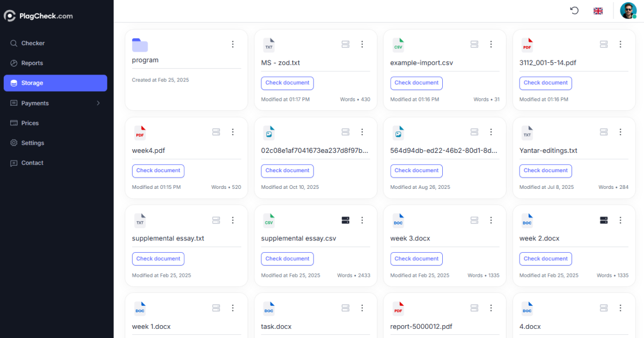Open the user profile avatar menu
Screen dimensions: 644x338
coord(628,11)
